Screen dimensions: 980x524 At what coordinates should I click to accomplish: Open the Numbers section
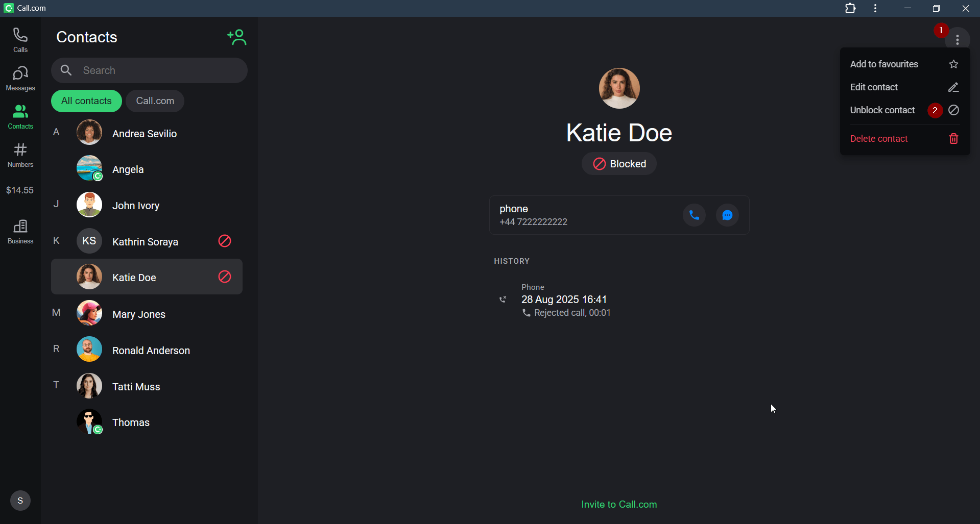20,155
